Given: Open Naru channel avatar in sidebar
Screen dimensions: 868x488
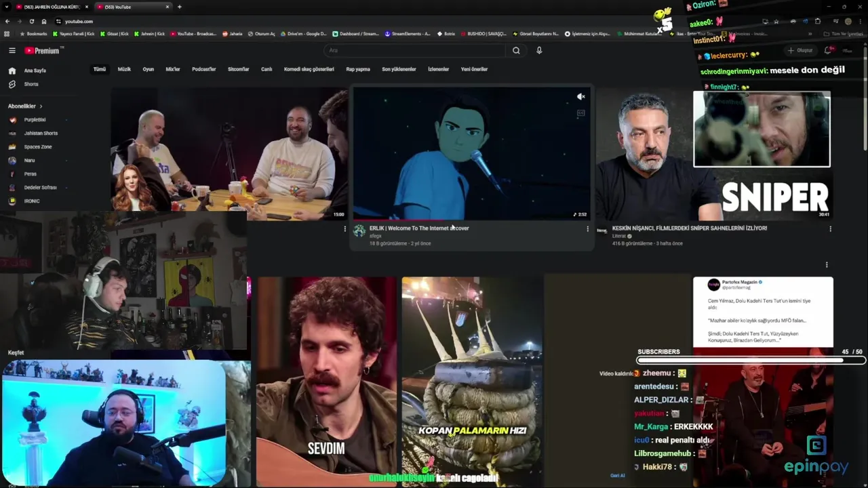Looking at the screenshot, I should [x=12, y=160].
